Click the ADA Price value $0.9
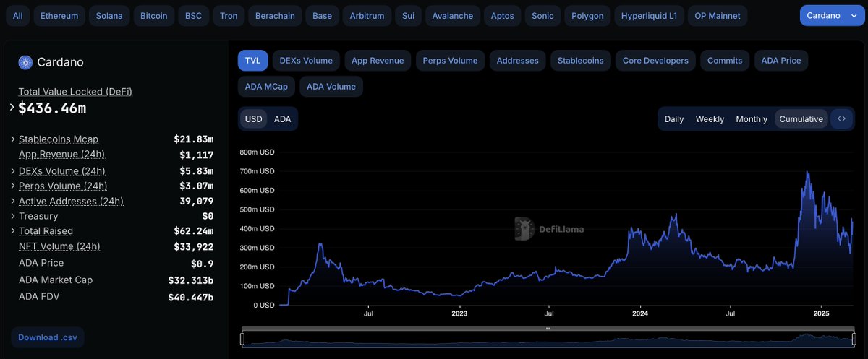 click(x=203, y=264)
